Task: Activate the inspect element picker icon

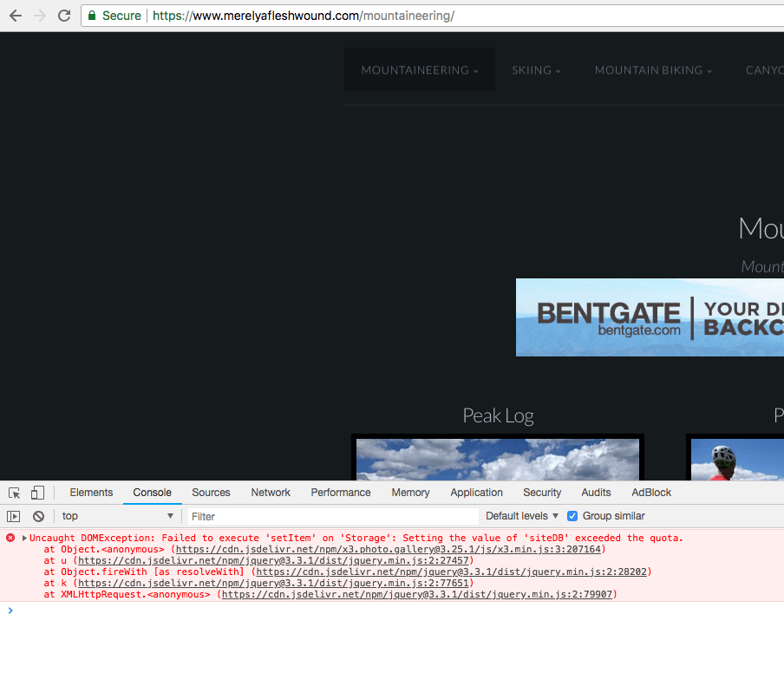Action: click(15, 493)
